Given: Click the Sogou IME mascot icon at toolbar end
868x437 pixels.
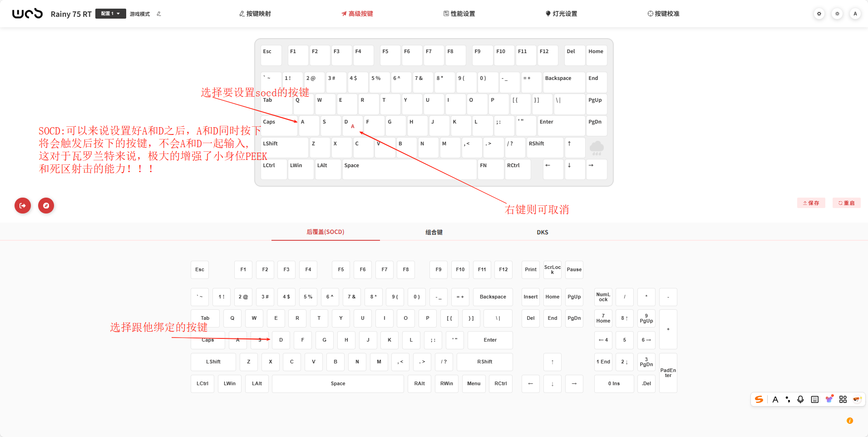Looking at the screenshot, I should pyautogui.click(x=857, y=399).
